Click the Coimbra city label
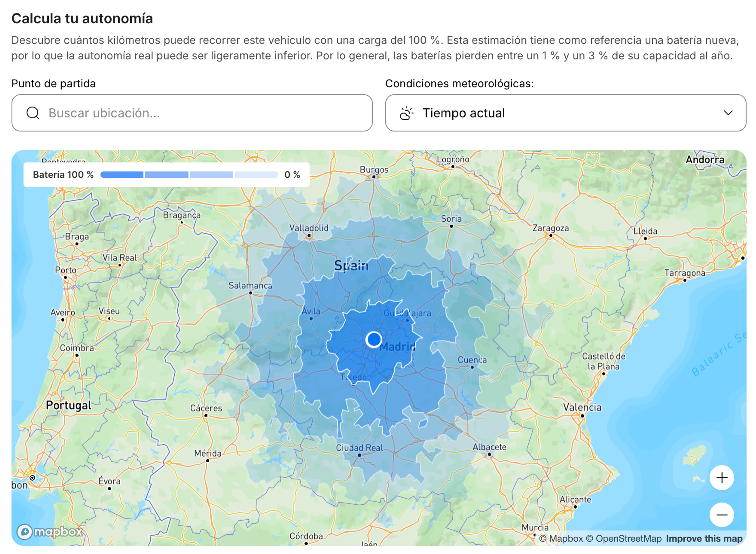756x554 pixels. (x=76, y=348)
